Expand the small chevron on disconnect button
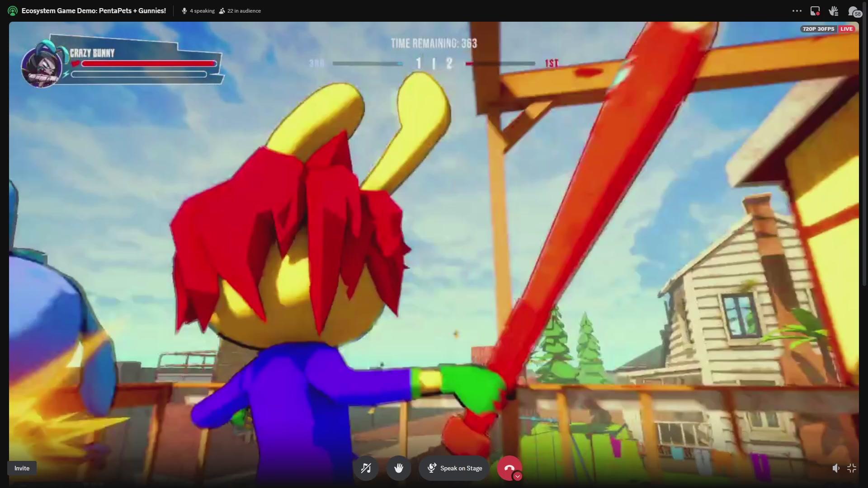 tap(518, 476)
